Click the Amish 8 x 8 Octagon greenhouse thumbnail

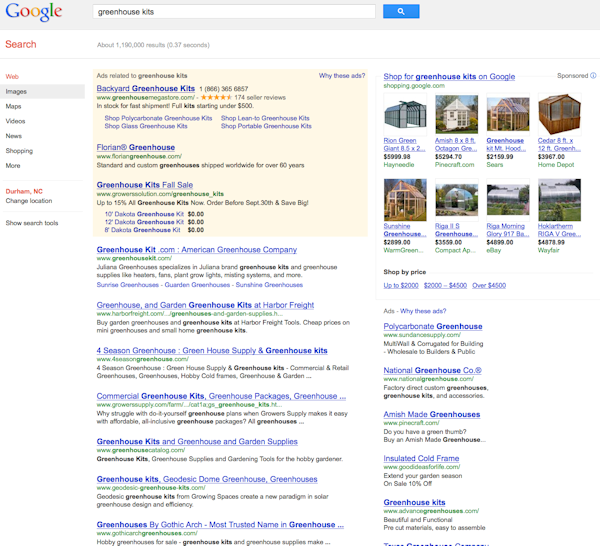click(x=457, y=114)
